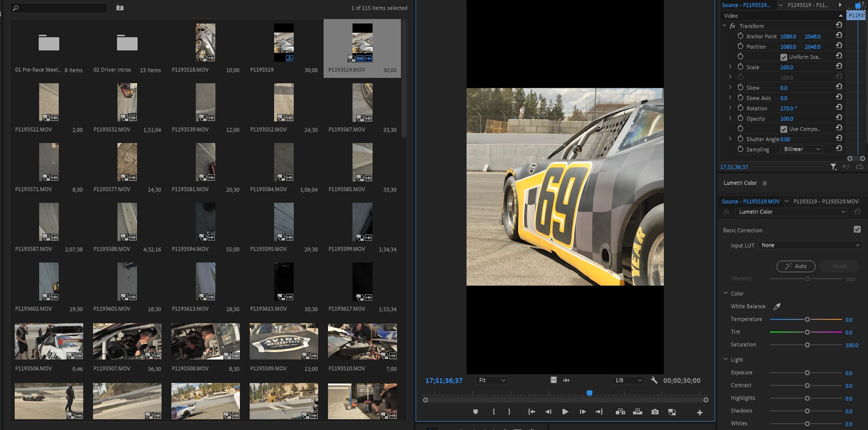This screenshot has width=868, height=430.
Task: Add a marker in the Source Monitor
Action: pyautogui.click(x=475, y=412)
